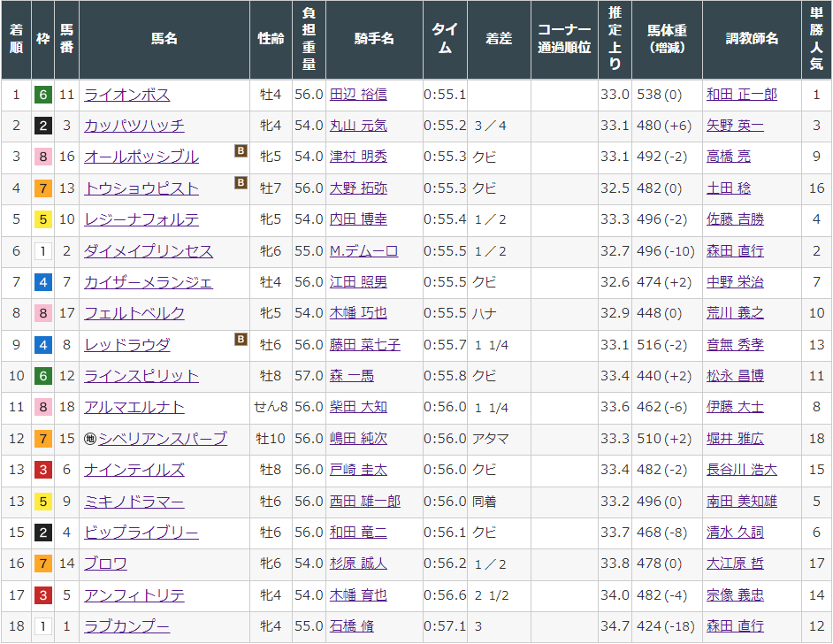Click jockey link 津村 明秀

point(358,157)
